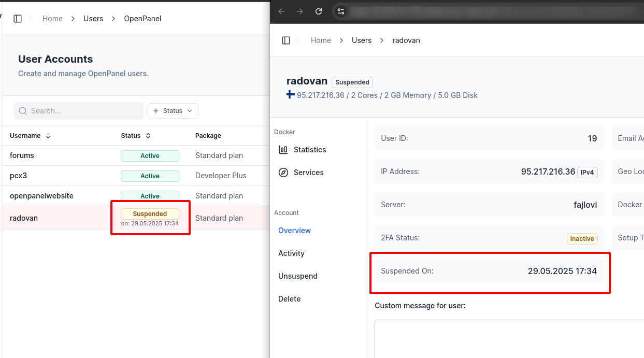Image resolution: width=644 pixels, height=358 pixels.
Task: Select Overview in Account menu
Action: point(294,231)
